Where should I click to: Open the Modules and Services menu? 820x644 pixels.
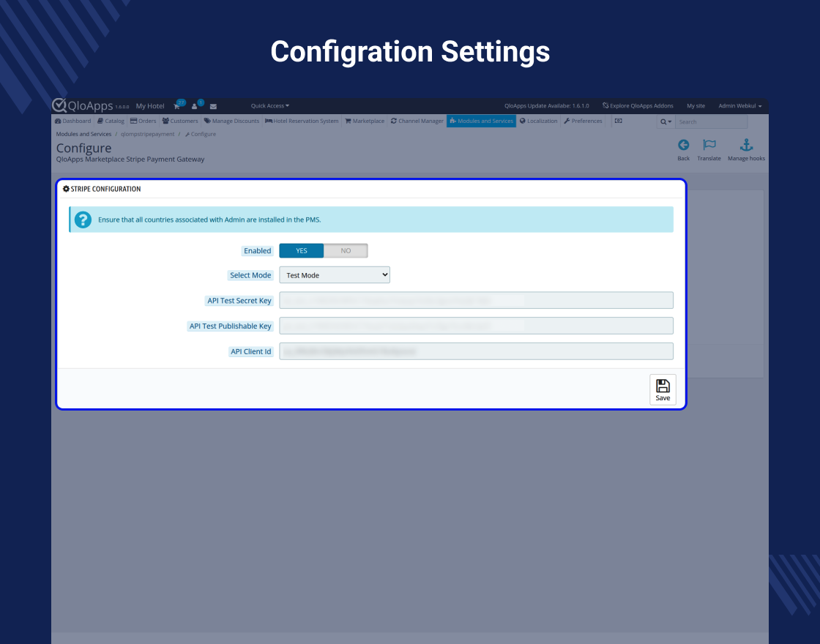coord(481,121)
